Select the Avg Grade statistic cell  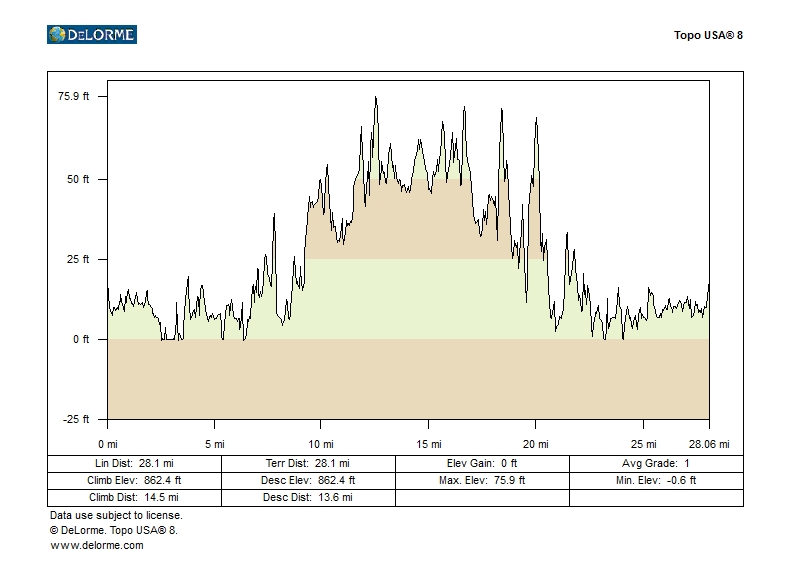pyautogui.click(x=656, y=464)
